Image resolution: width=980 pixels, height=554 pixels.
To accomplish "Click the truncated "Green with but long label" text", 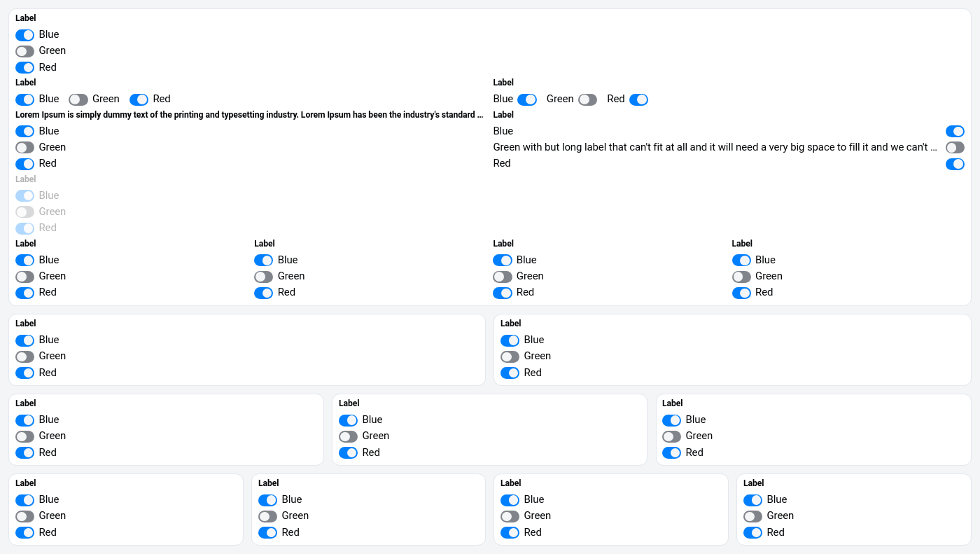I will coord(714,147).
